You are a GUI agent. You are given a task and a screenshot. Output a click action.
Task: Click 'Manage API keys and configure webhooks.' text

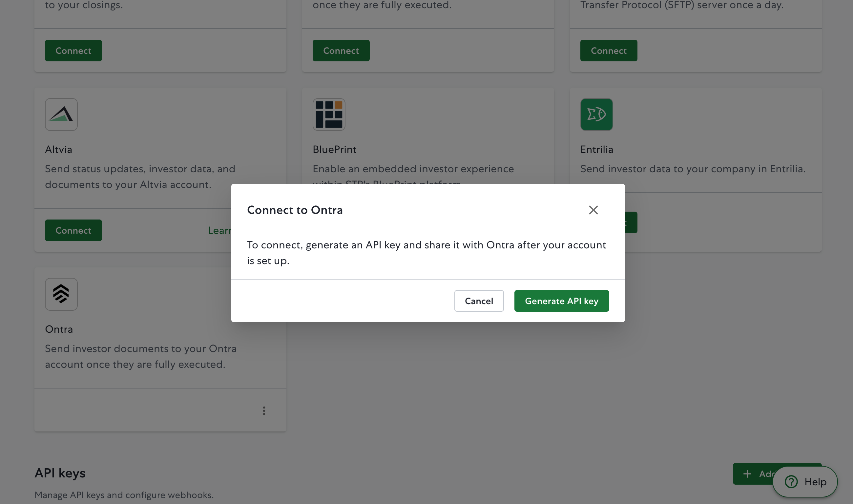tap(124, 495)
